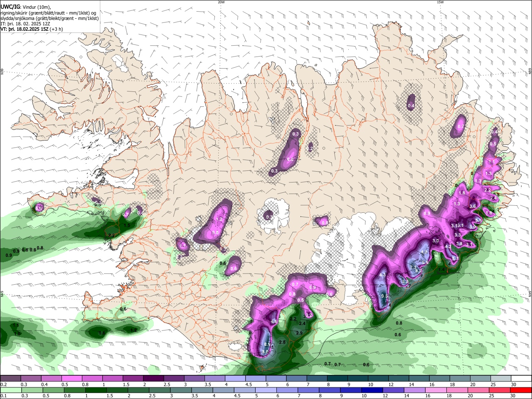Select the dark green 1 rain legend swatch
Image resolution: width=532 pixels, height=399 pixels.
click(96, 390)
